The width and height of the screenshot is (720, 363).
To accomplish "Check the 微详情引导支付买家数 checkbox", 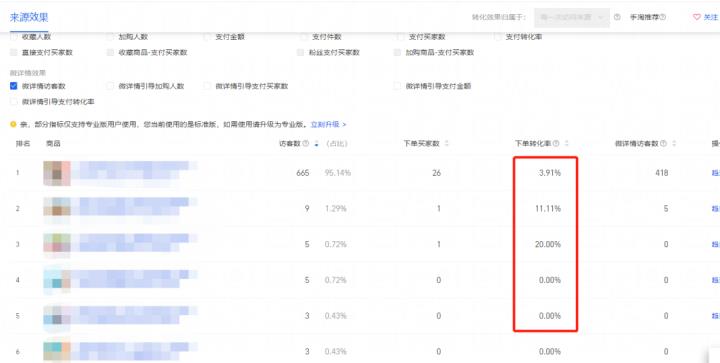I will [207, 86].
